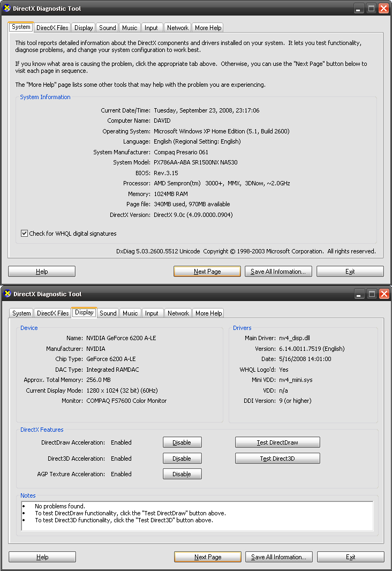Open the Sound tab in the bottom window
Screen dimensions: 392x571
tap(108, 313)
